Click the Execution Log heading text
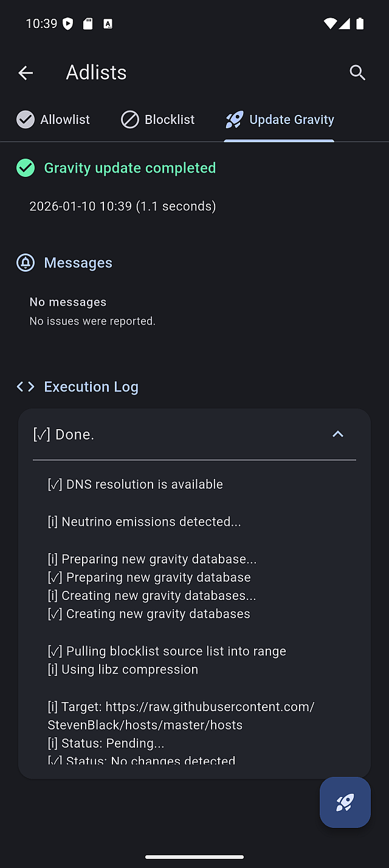This screenshot has height=868, width=389. [91, 387]
